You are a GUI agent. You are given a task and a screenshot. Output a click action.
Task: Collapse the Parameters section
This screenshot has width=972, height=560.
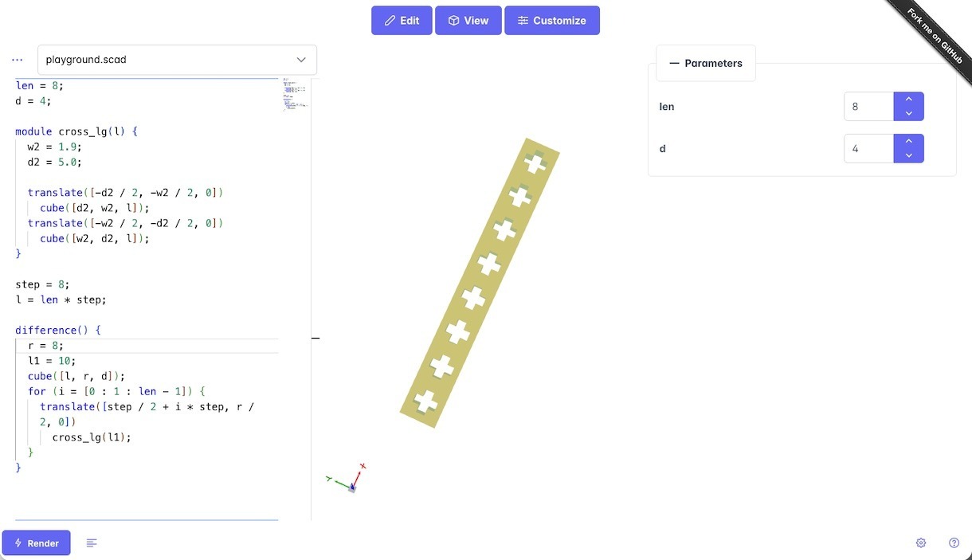click(x=706, y=64)
